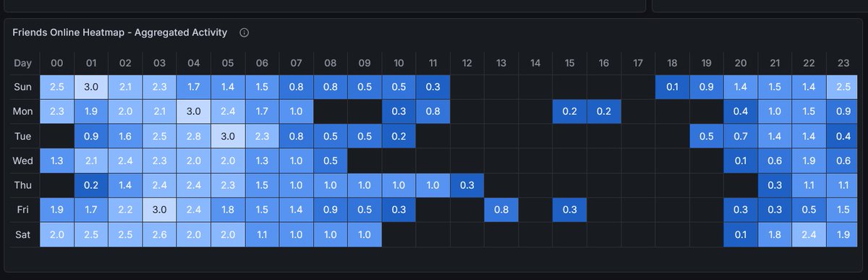Click the Sunday 23 cell showing 2.5
This screenshot has height=280, width=868.
843,87
